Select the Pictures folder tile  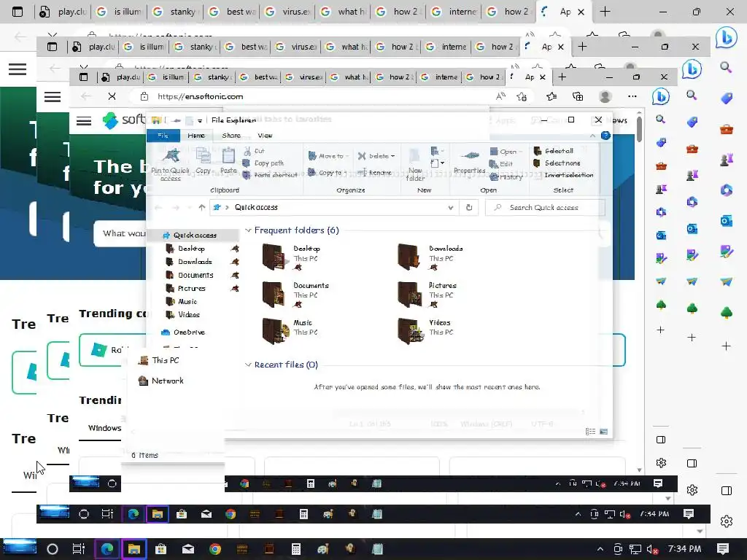pos(427,293)
